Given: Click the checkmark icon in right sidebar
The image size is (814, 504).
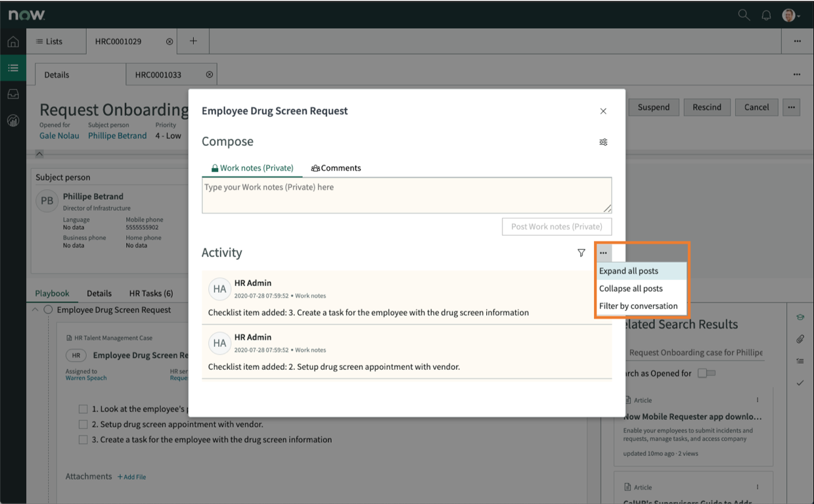Looking at the screenshot, I should [800, 382].
